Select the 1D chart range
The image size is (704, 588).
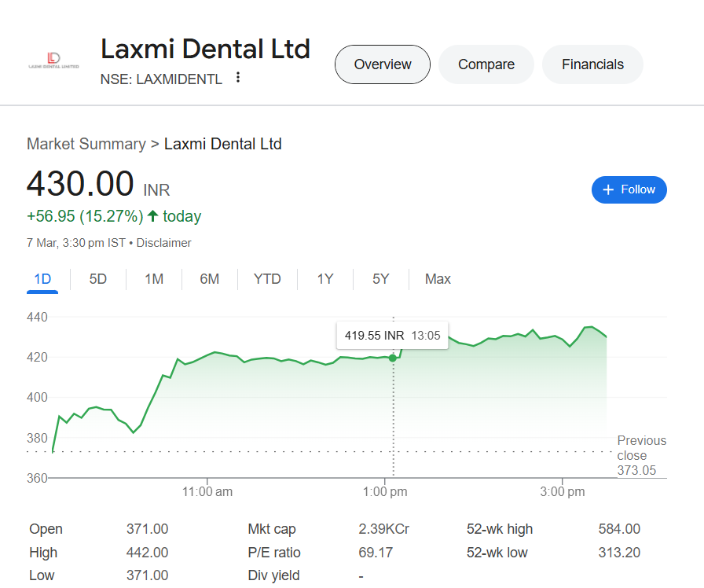click(42, 279)
